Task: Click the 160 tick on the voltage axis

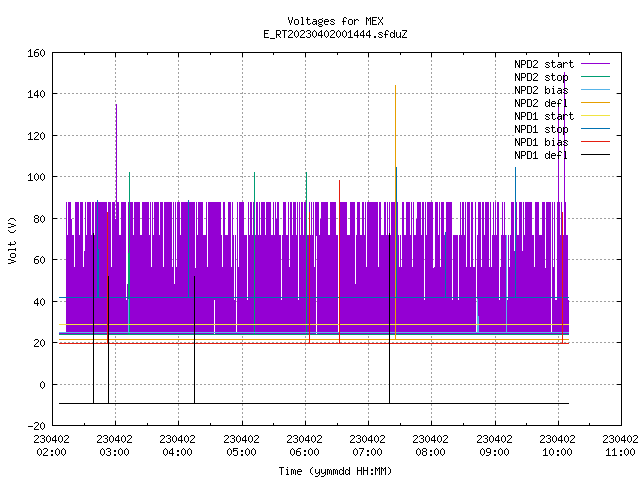Action: click(36, 53)
